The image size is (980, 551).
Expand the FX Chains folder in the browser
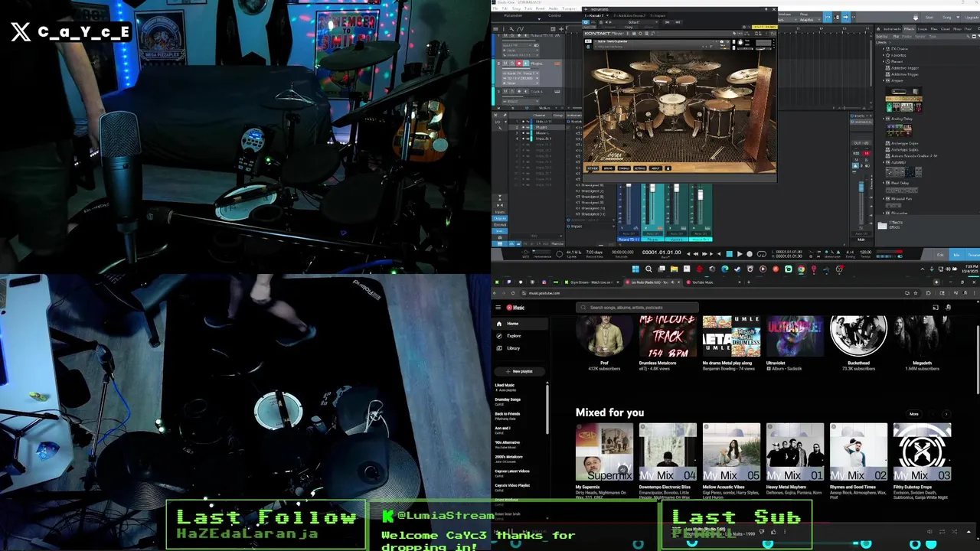(884, 49)
